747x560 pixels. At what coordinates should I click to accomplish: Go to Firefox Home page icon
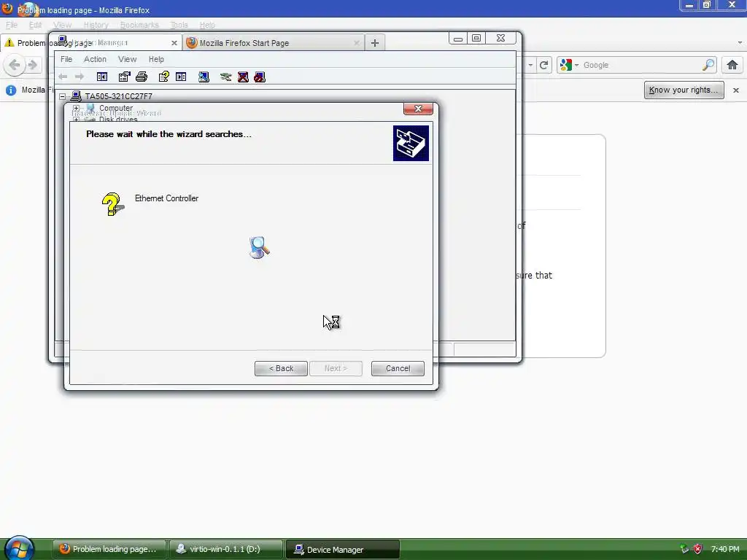coord(732,65)
